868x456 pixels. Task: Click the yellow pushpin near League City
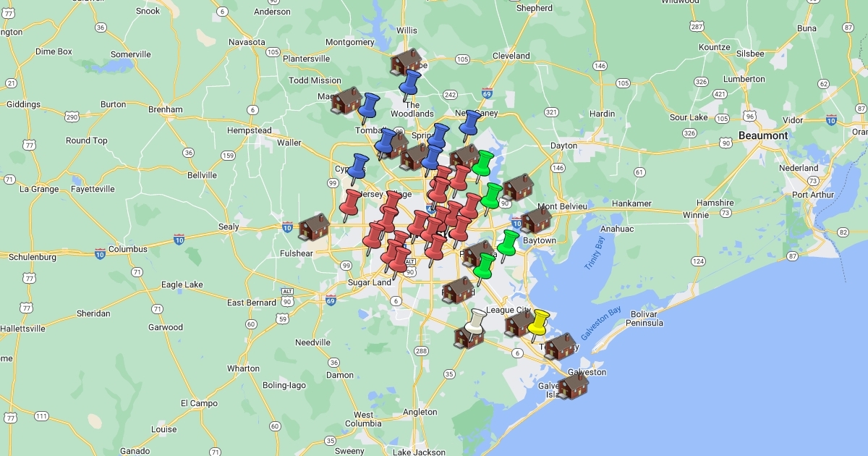538,325
